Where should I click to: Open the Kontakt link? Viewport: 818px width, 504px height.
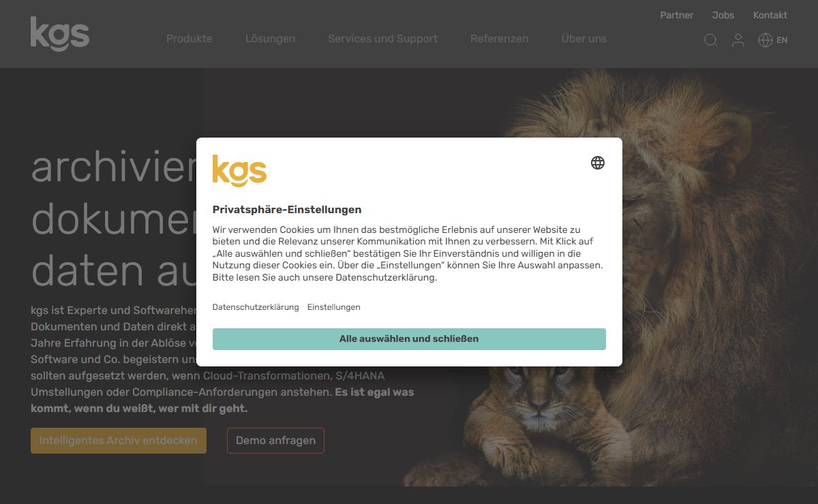pos(770,15)
